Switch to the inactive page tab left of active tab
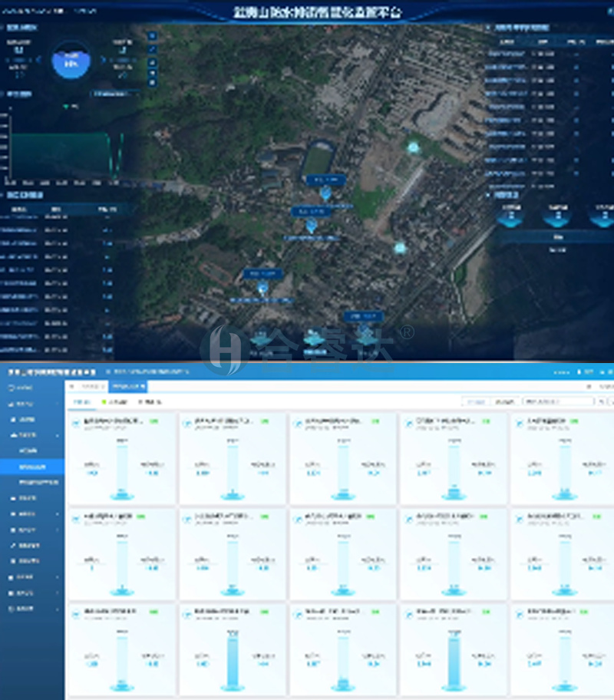 click(x=88, y=386)
